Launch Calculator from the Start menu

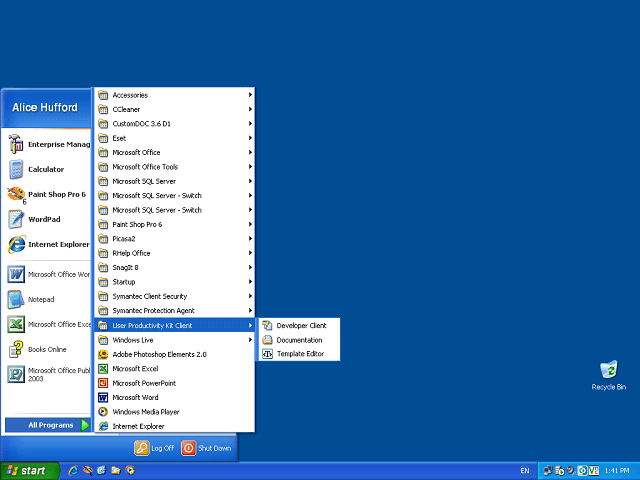[x=48, y=169]
